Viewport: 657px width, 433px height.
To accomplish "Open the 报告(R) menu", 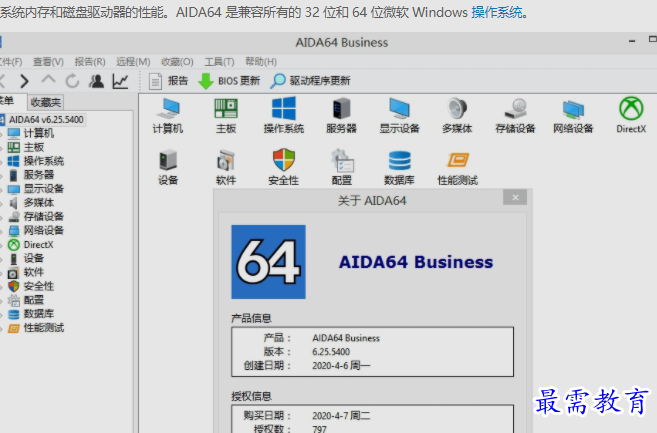I will coord(90,62).
